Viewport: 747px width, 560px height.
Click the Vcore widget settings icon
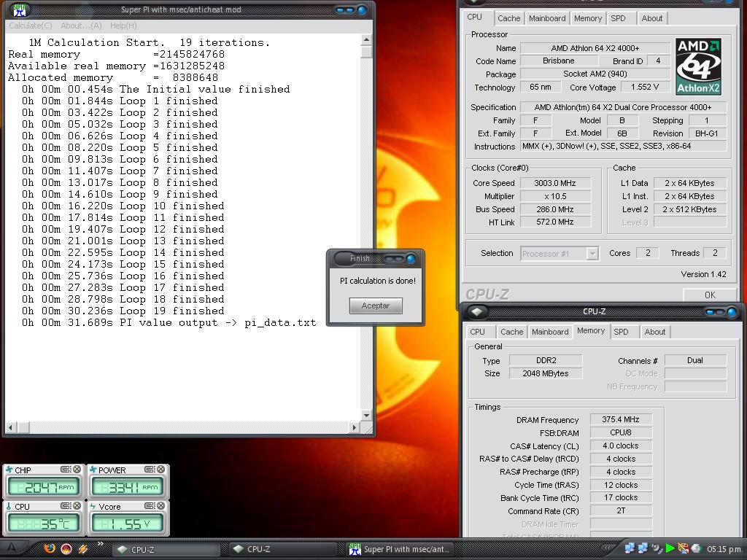149,506
